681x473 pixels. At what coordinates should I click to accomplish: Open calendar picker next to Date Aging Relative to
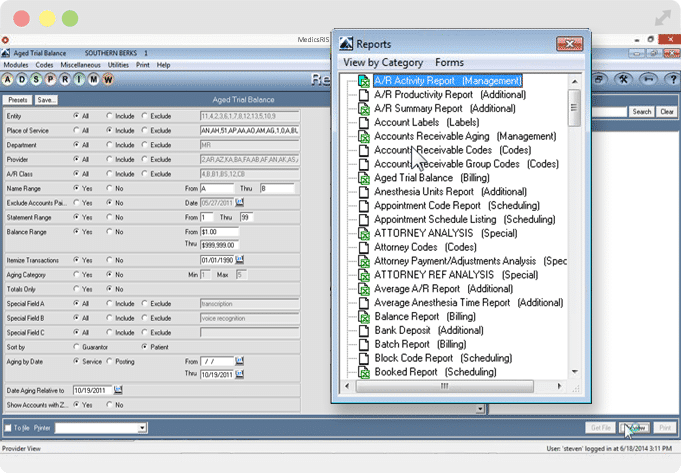coord(117,390)
